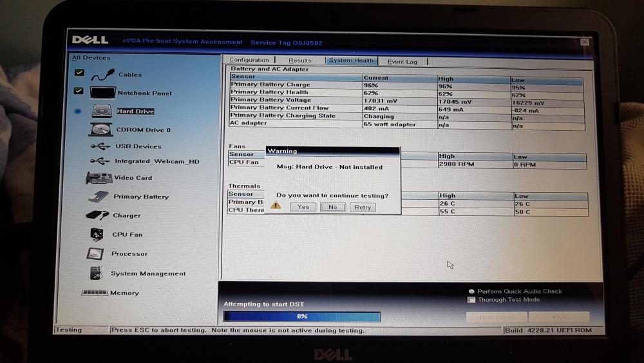
Task: Enable Thorough Test Mode checkbox
Action: click(471, 300)
